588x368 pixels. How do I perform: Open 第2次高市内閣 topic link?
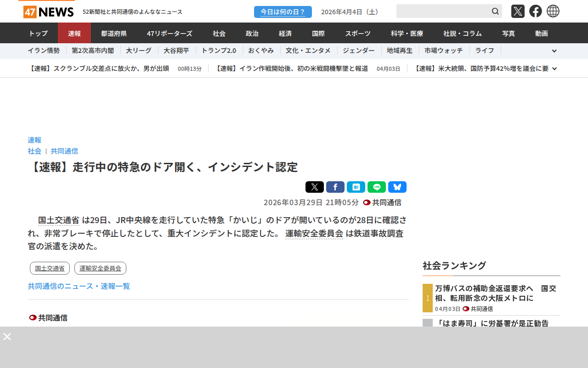point(93,51)
